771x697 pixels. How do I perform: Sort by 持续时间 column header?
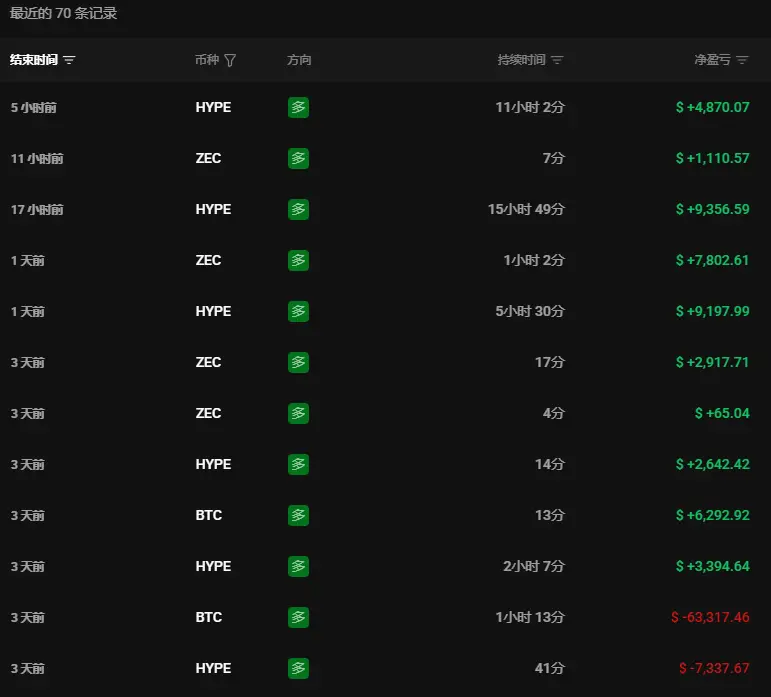pos(530,60)
